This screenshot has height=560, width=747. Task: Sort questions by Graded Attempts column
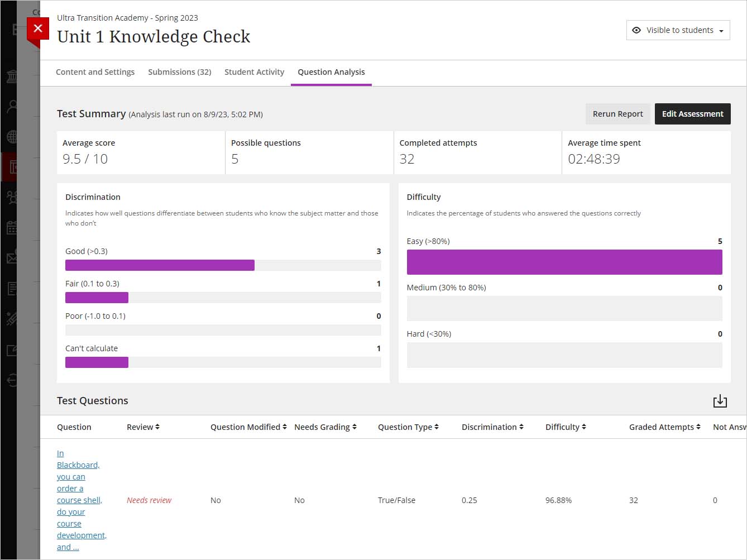tap(664, 427)
